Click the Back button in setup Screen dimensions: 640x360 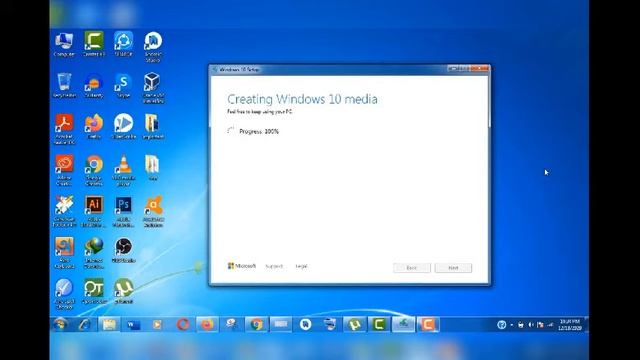point(412,268)
